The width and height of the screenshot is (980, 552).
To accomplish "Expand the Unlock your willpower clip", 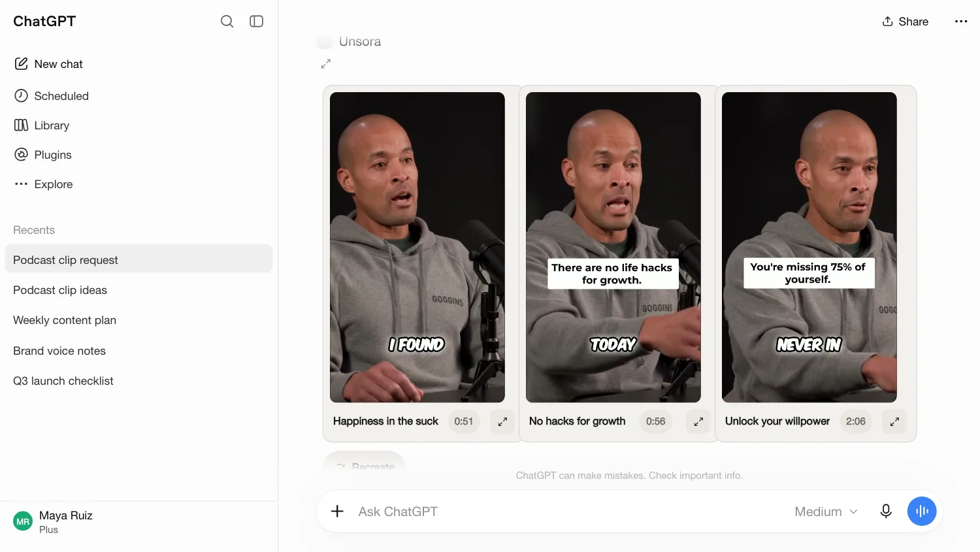I will [x=894, y=421].
